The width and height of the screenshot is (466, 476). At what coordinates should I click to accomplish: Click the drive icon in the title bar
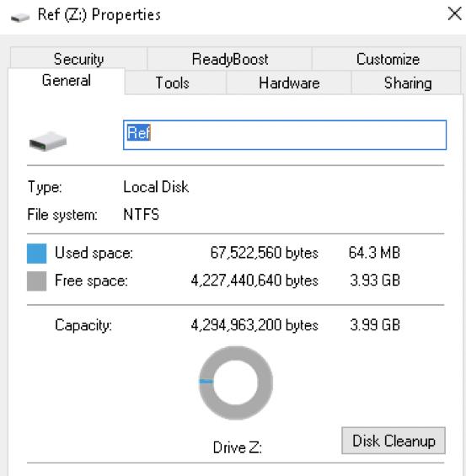pos(20,18)
